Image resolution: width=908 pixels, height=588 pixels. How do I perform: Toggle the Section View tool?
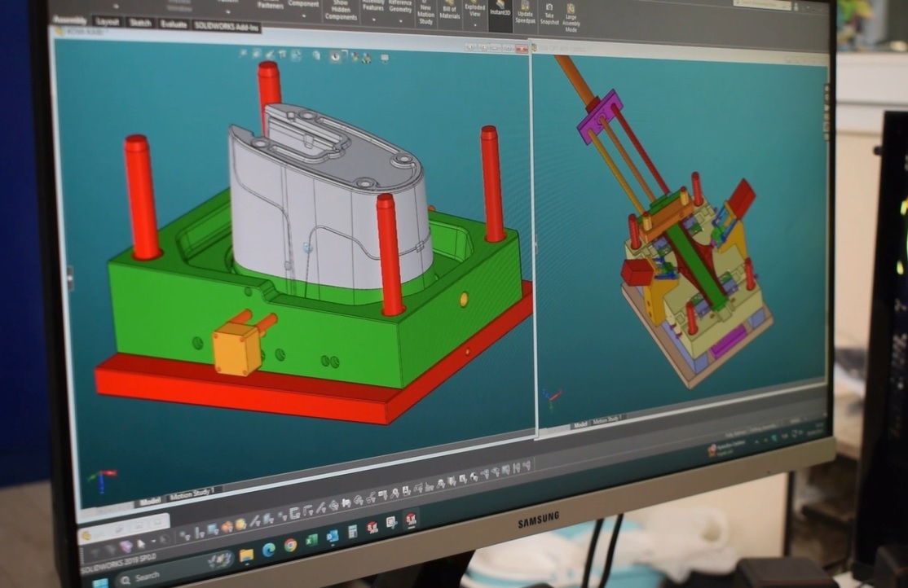283,55
